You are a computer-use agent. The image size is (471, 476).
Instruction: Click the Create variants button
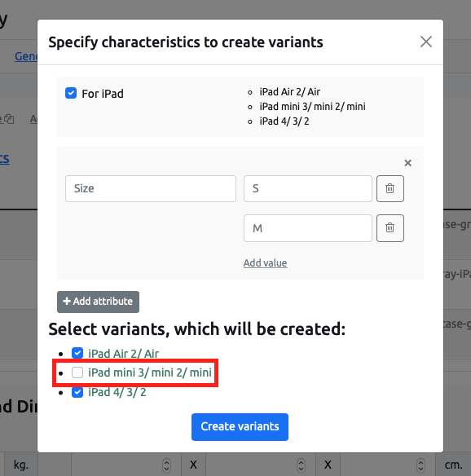[240, 427]
